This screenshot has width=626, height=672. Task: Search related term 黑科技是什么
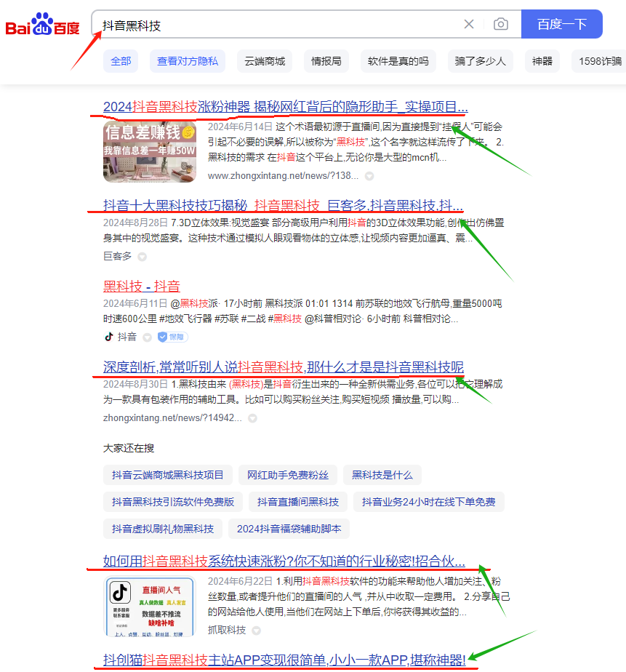pos(382,475)
